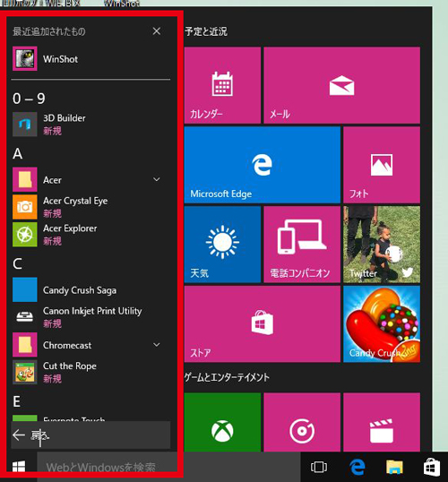The width and height of the screenshot is (448, 482).
Task: Open the Twitter live tile
Action: tap(382, 245)
